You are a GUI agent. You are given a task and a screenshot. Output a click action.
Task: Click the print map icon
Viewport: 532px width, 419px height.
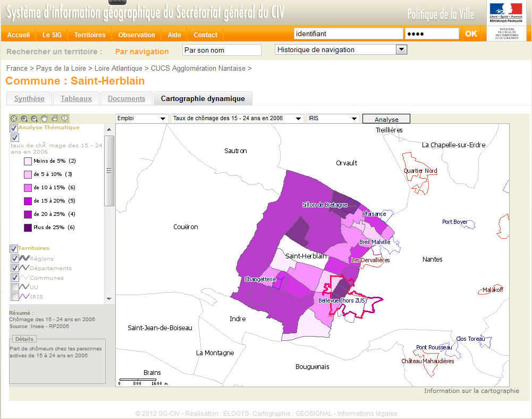pos(54,119)
